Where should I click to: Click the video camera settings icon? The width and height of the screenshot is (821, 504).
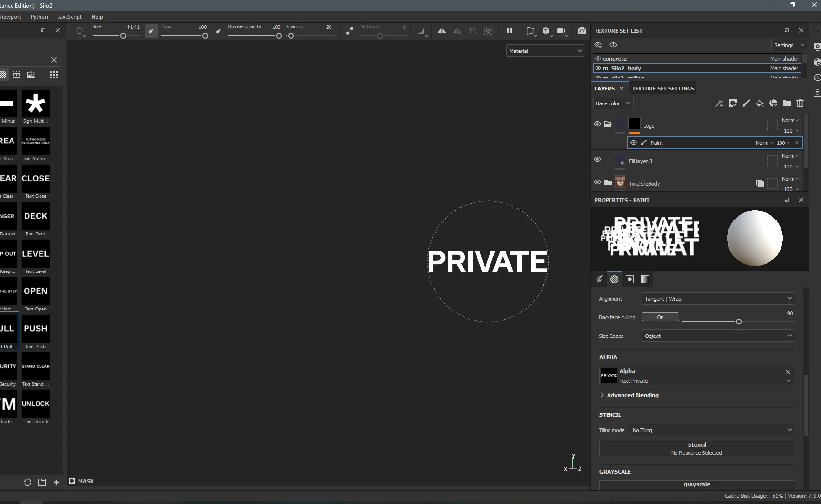[x=561, y=31]
